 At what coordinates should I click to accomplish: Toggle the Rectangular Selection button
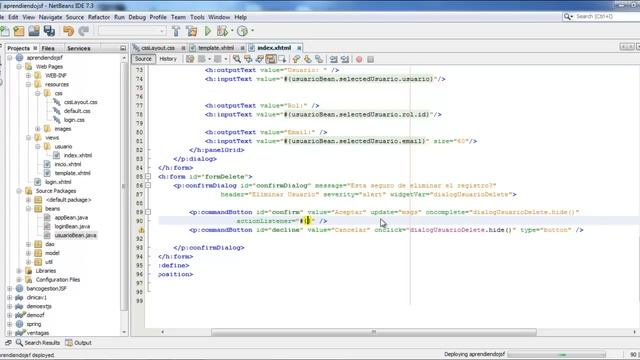coord(282,59)
